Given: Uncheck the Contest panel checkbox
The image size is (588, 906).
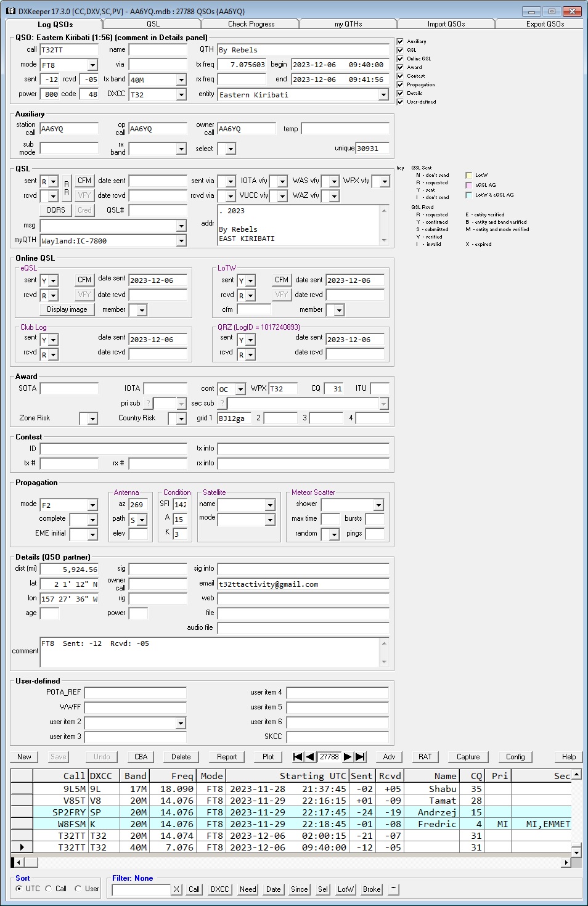Looking at the screenshot, I should point(400,76).
